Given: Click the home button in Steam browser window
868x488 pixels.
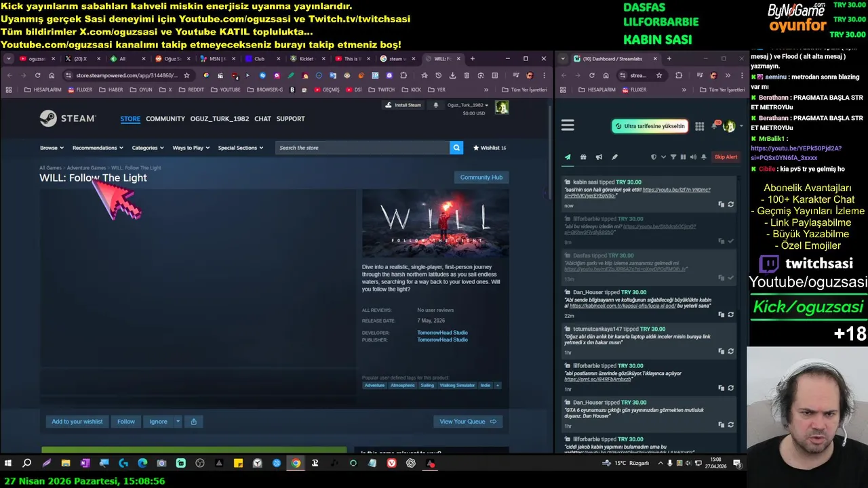Looking at the screenshot, I should [51, 75].
